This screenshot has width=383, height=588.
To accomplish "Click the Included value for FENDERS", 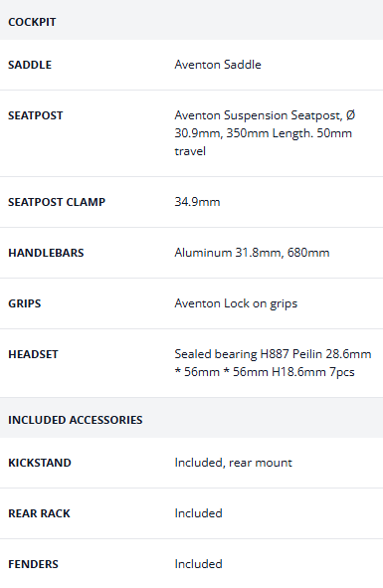I will click(198, 564).
